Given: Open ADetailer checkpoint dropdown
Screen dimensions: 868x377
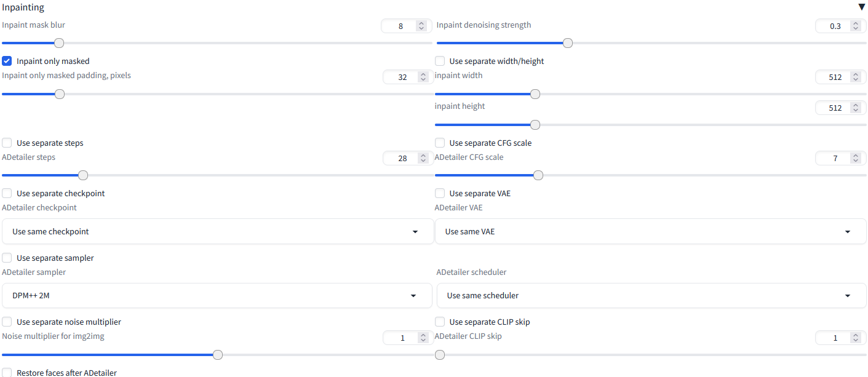Looking at the screenshot, I should [218, 231].
